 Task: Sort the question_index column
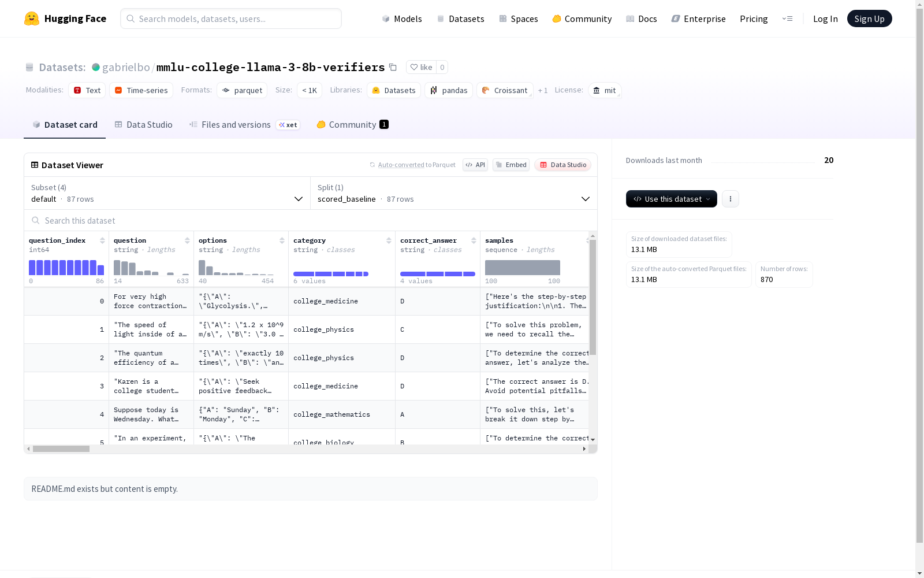pyautogui.click(x=102, y=240)
